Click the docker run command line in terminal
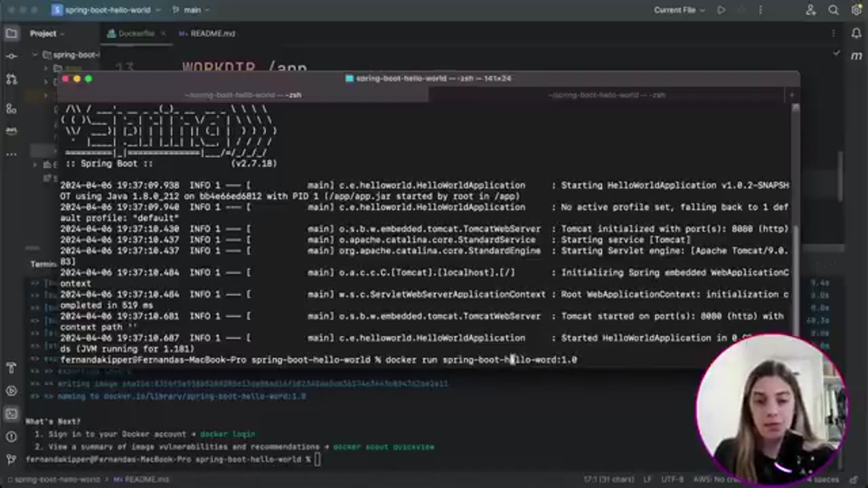868x488 pixels. [x=318, y=360]
